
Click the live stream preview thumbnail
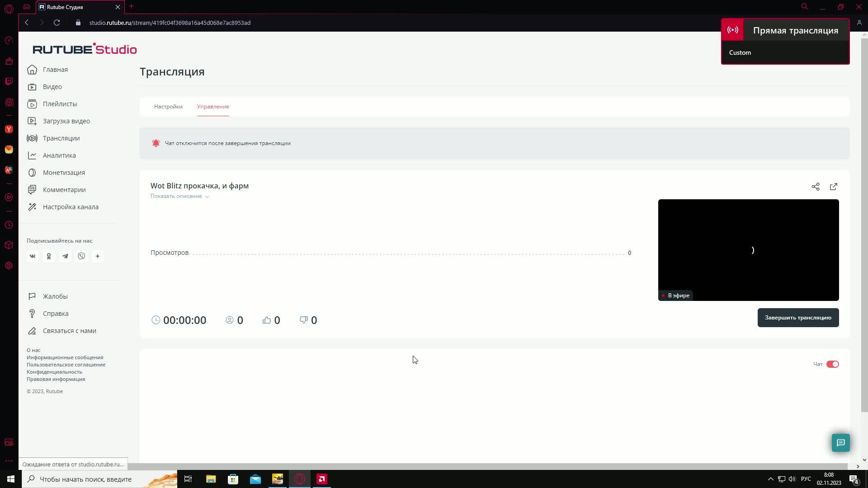748,250
